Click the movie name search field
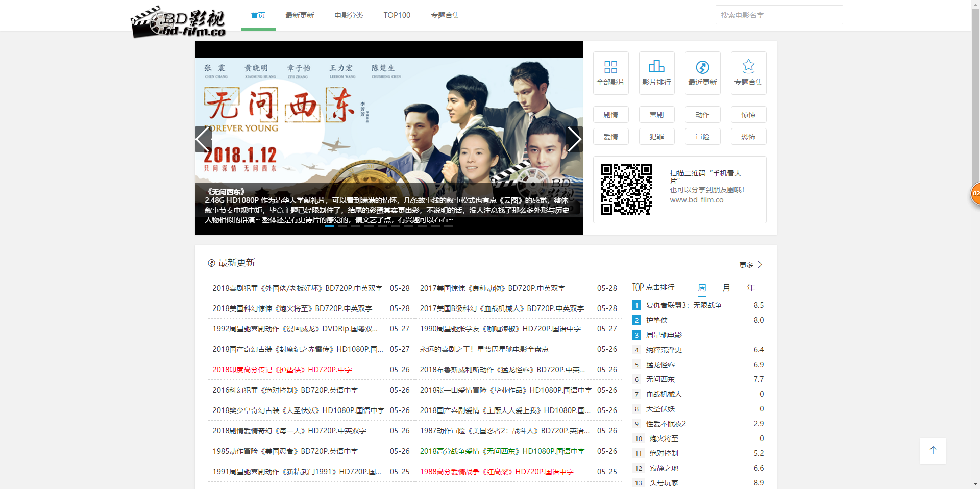Screen dimensions: 980x489 778,15
